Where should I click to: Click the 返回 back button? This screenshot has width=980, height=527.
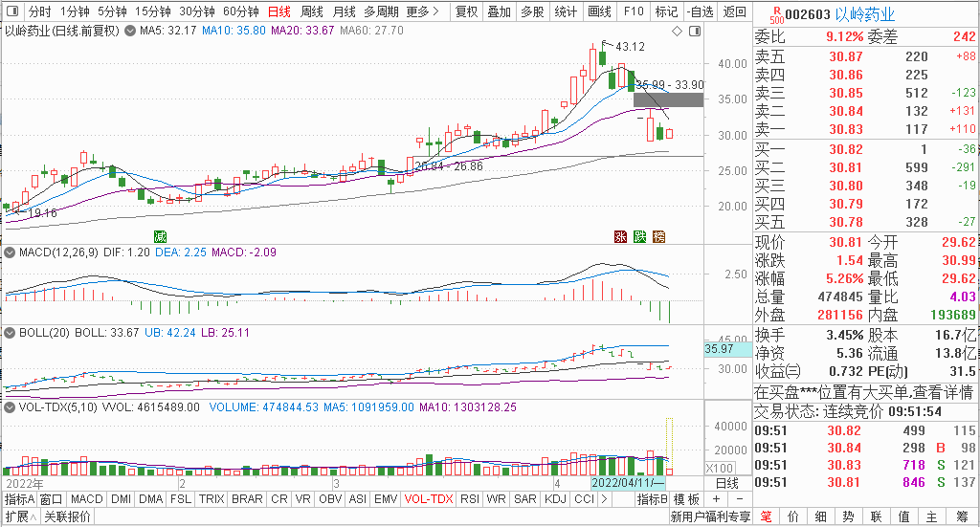pyautogui.click(x=734, y=11)
